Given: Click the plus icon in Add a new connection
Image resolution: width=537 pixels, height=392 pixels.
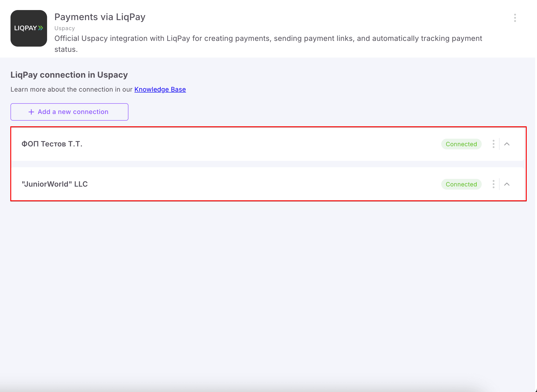Looking at the screenshot, I should [31, 112].
